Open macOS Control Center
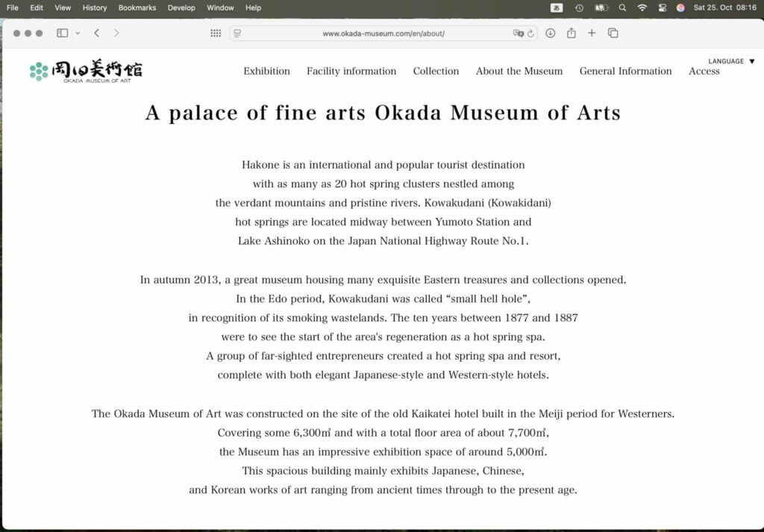 pos(661,7)
